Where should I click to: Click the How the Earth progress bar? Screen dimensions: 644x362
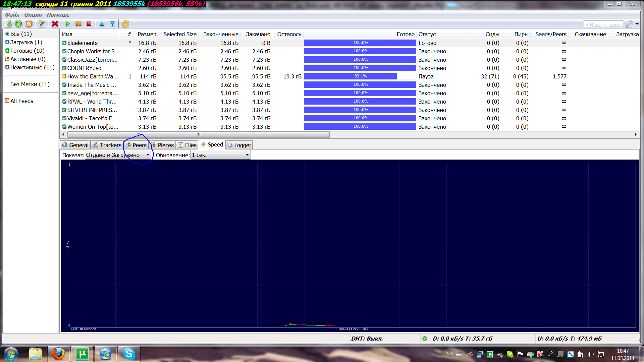click(x=360, y=76)
